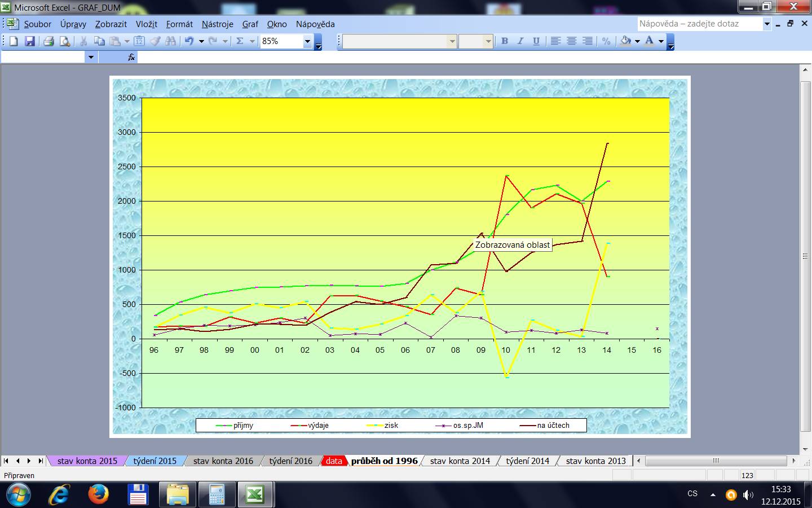Open Firefox from the taskbar

point(99,495)
